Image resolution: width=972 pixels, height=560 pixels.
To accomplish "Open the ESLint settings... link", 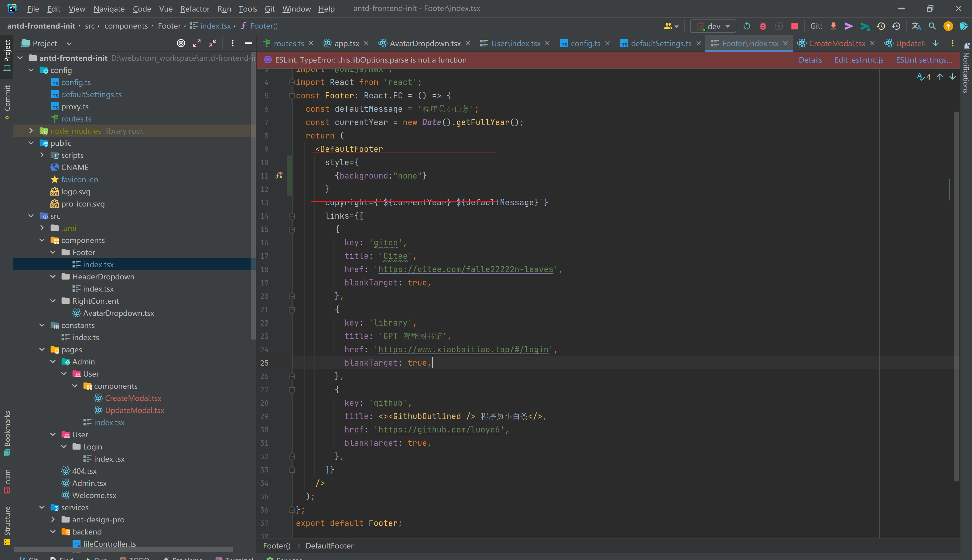I will point(924,60).
